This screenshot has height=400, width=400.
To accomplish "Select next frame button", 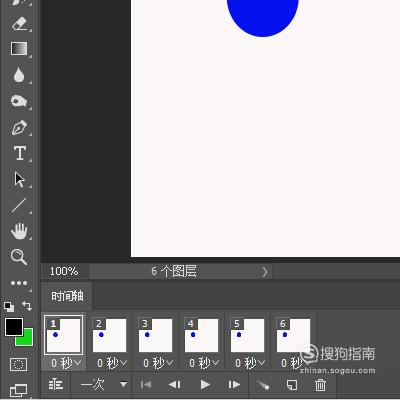I will (234, 385).
